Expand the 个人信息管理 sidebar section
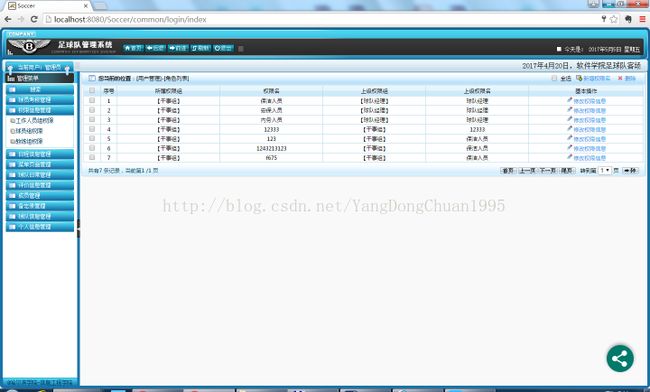The width and height of the screenshot is (650, 392). click(40, 227)
